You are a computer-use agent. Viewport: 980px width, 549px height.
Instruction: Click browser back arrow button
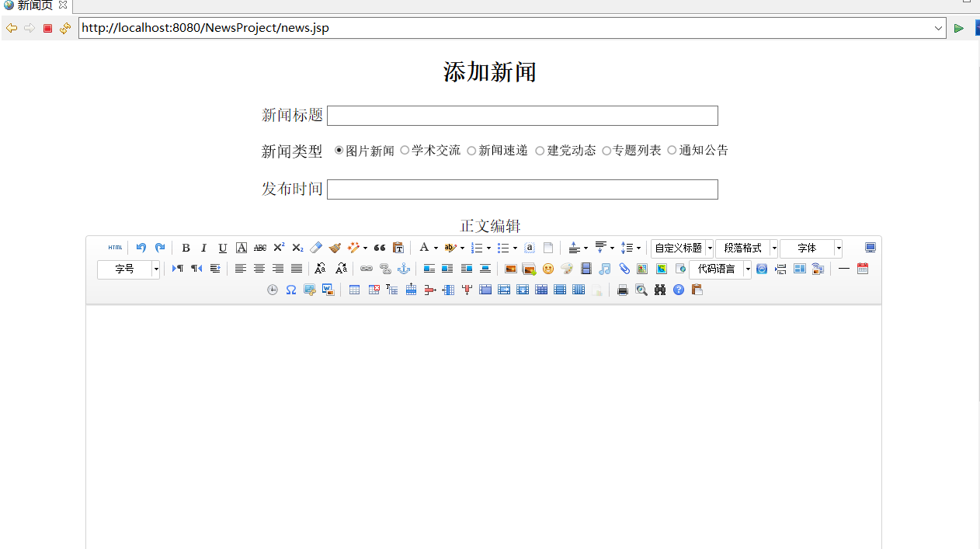tap(11, 28)
